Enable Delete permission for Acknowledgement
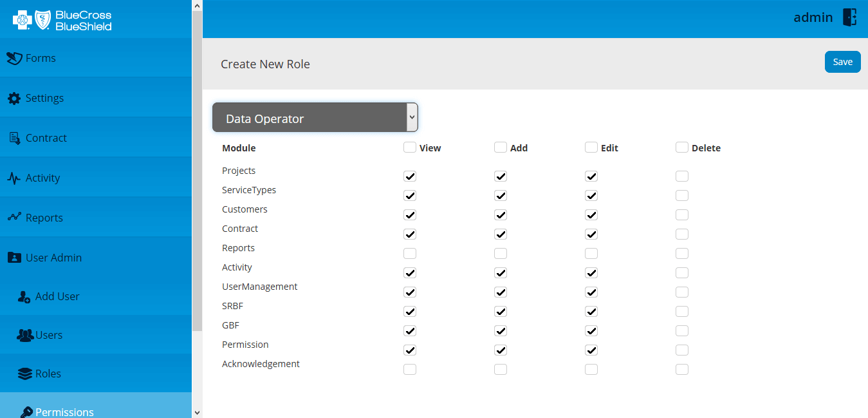Image resolution: width=868 pixels, height=418 pixels. pyautogui.click(x=682, y=369)
